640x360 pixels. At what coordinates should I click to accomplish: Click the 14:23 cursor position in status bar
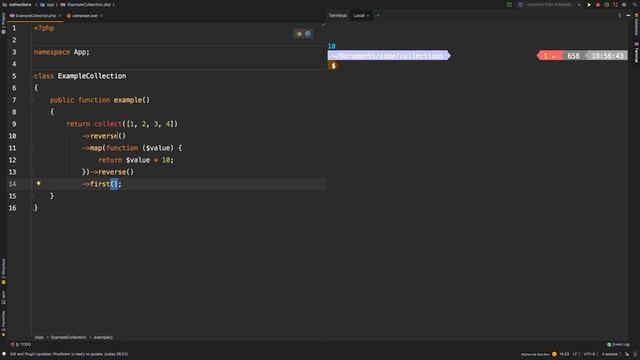click(x=564, y=354)
